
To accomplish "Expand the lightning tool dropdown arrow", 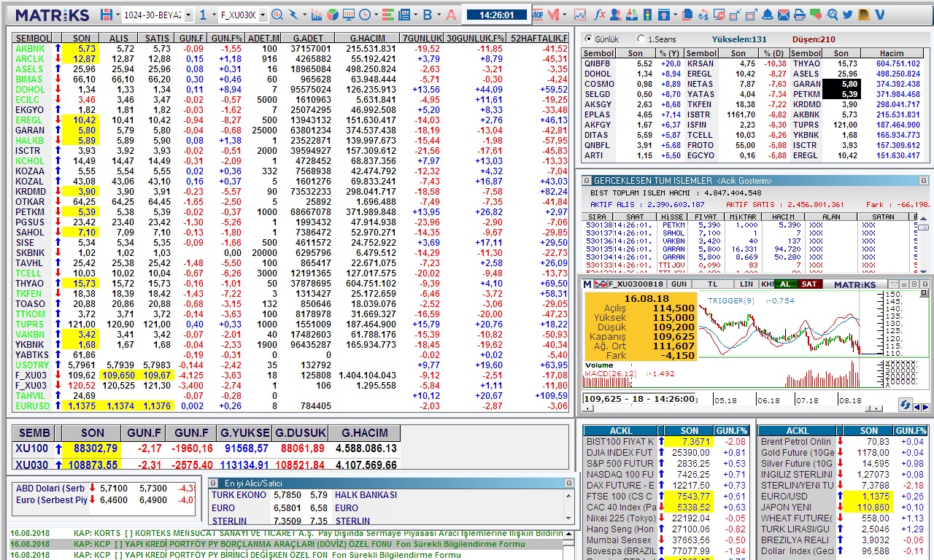I will 304,15.
